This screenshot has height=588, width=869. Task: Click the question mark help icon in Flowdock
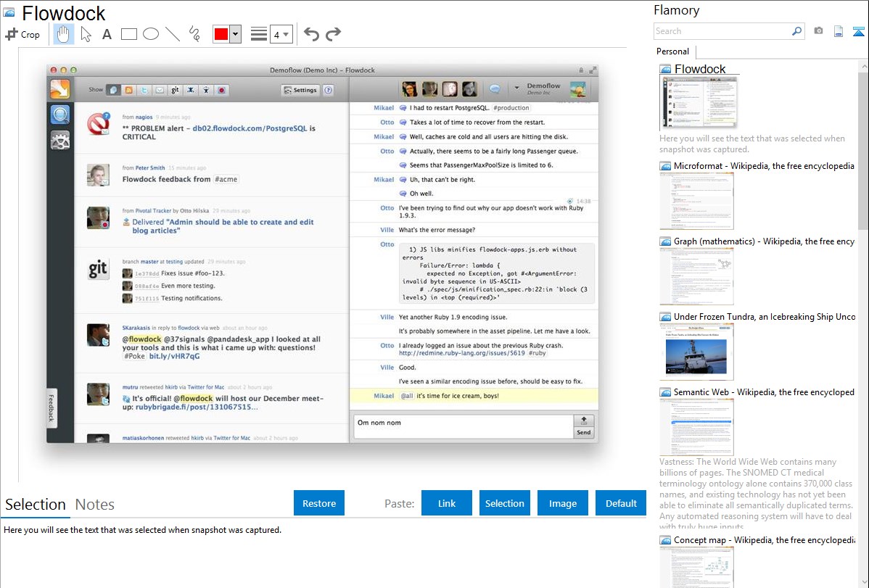pyautogui.click(x=329, y=90)
